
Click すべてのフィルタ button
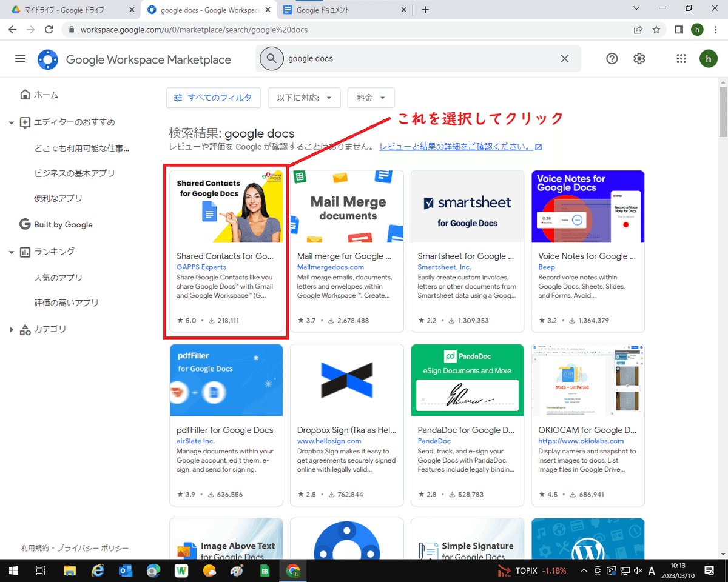coord(213,98)
